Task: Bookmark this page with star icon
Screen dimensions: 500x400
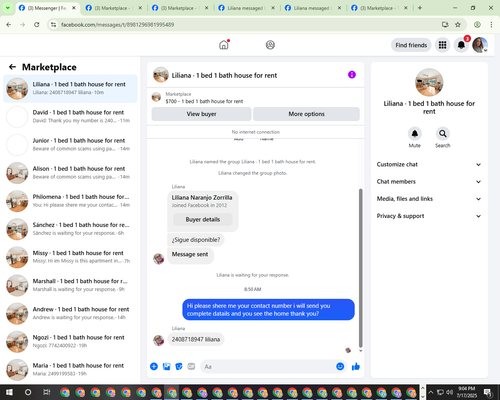Action: 458,25
